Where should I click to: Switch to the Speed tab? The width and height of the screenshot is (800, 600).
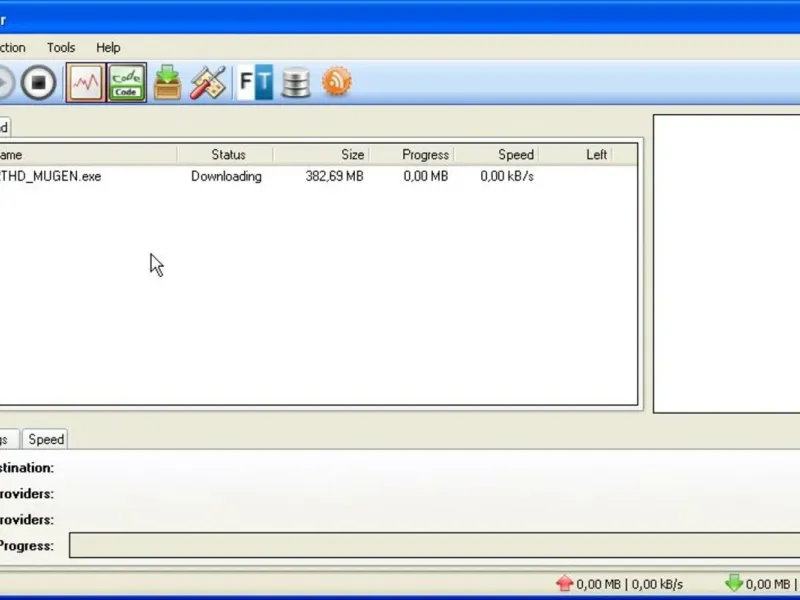(x=46, y=439)
